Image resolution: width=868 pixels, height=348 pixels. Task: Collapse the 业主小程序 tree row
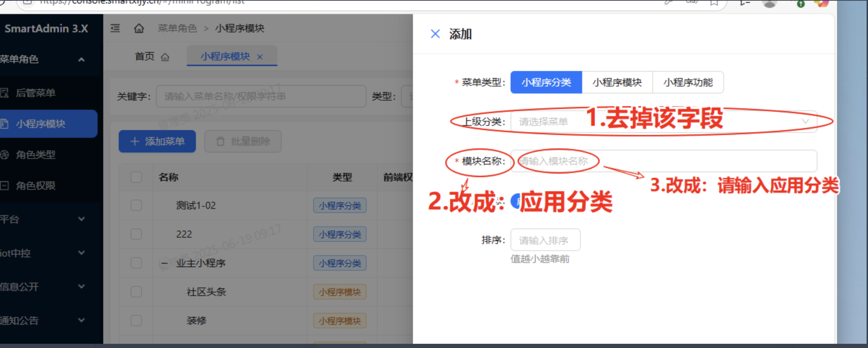(x=164, y=263)
